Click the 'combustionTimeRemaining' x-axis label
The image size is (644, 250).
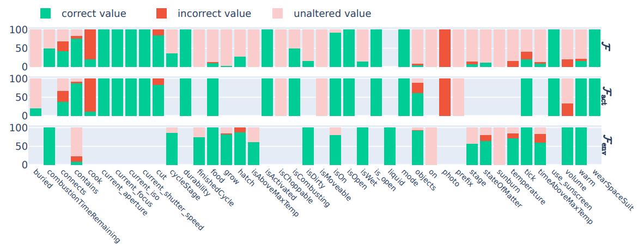coord(83,205)
